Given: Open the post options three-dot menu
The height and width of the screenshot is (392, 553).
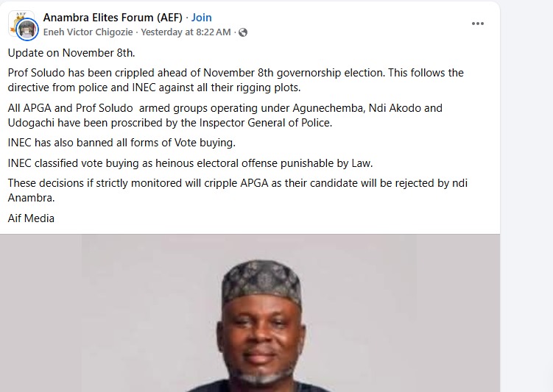Looking at the screenshot, I should tap(478, 24).
